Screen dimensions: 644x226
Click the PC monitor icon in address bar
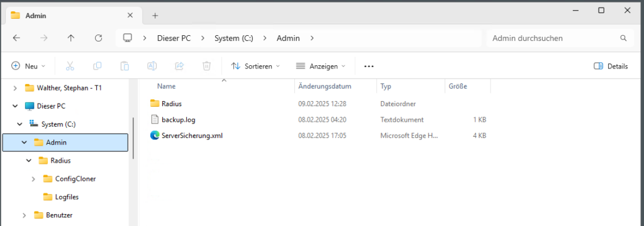point(128,38)
